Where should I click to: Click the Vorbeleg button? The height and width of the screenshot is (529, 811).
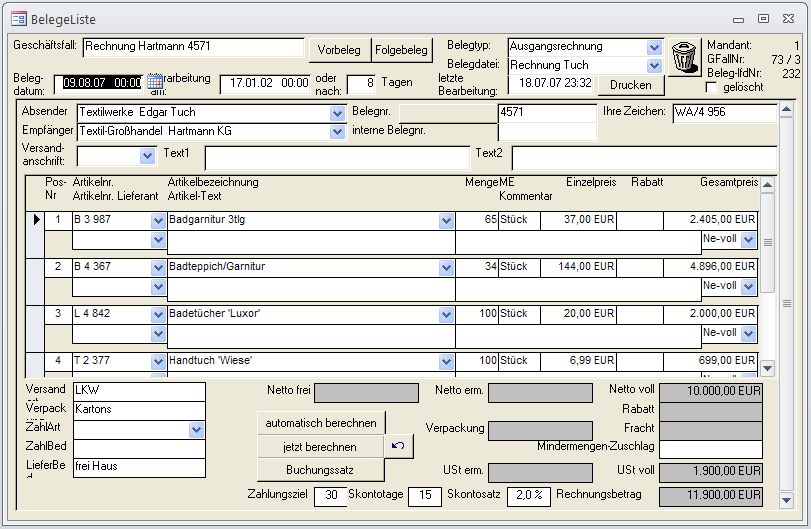pos(339,50)
